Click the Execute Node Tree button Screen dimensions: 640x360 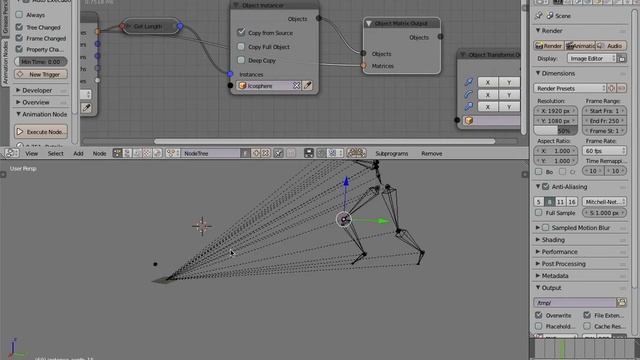pyautogui.click(x=41, y=132)
